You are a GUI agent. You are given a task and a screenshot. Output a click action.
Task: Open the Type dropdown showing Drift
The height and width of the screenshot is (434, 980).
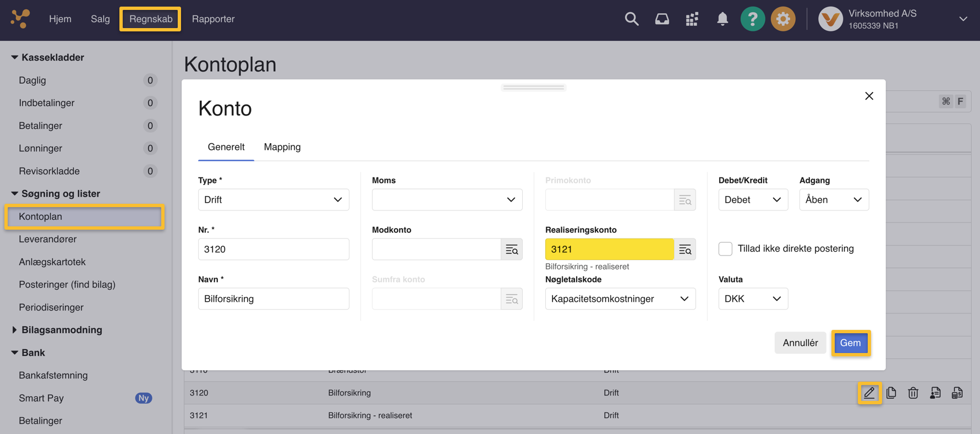273,200
